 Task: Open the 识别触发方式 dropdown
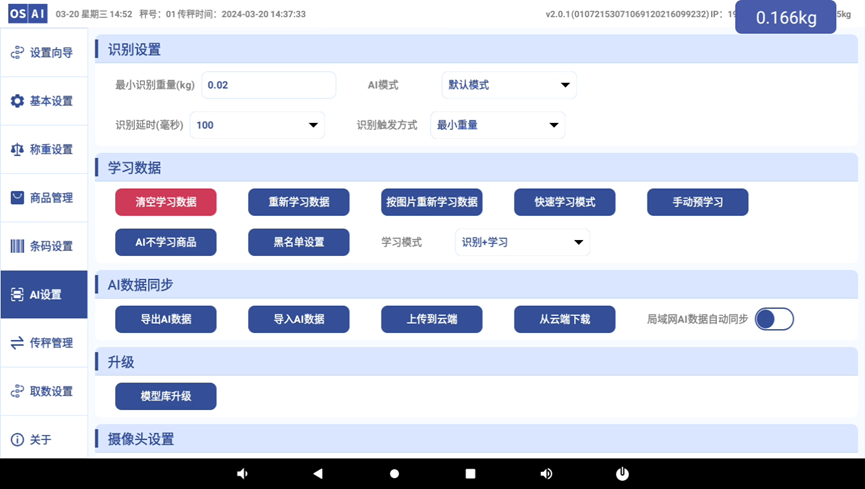pos(497,125)
